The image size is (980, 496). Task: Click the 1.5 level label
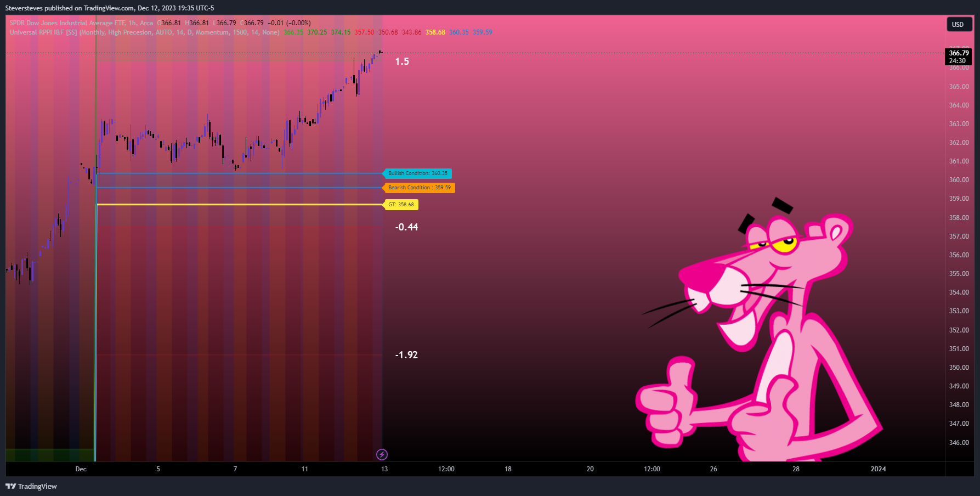[x=402, y=61]
